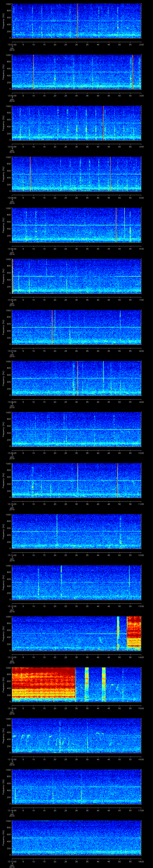Click the "13:10:00" start time label

[12, 504]
